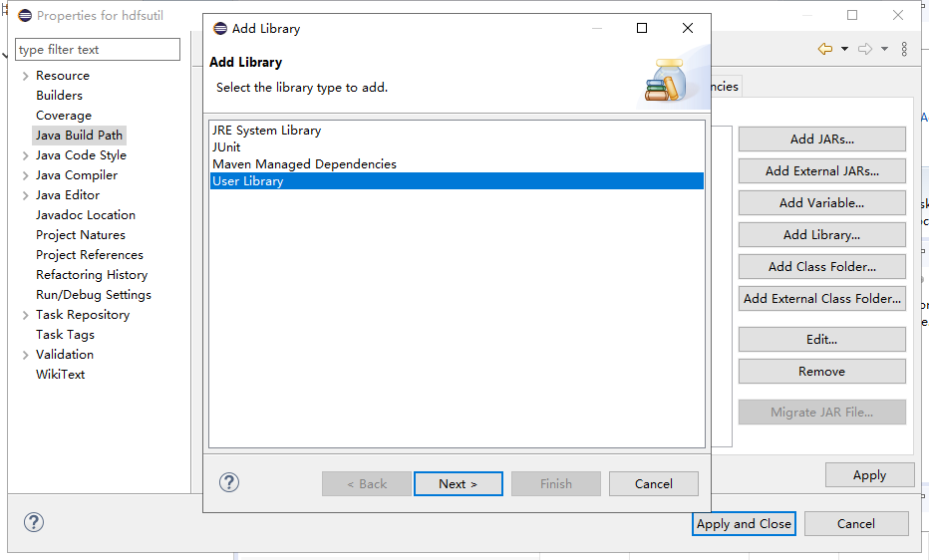This screenshot has height=560, width=929.
Task: Select JRE System Library in list
Action: click(x=457, y=131)
